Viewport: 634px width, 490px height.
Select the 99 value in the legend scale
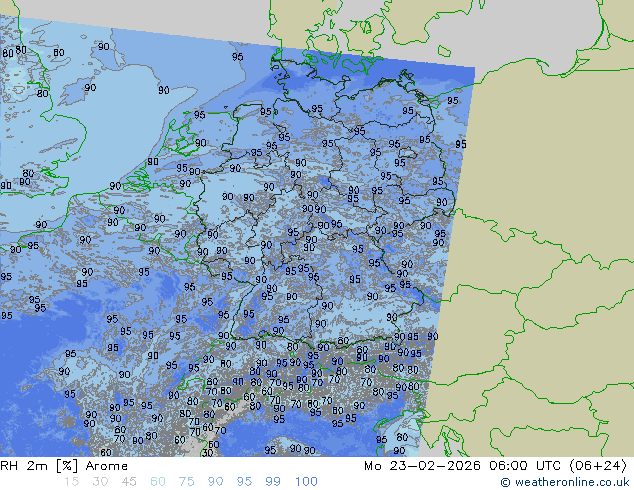click(273, 482)
